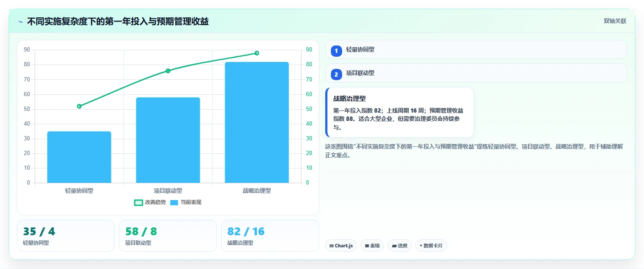Click the 项目联动型 bar in the chart

[x=168, y=140]
